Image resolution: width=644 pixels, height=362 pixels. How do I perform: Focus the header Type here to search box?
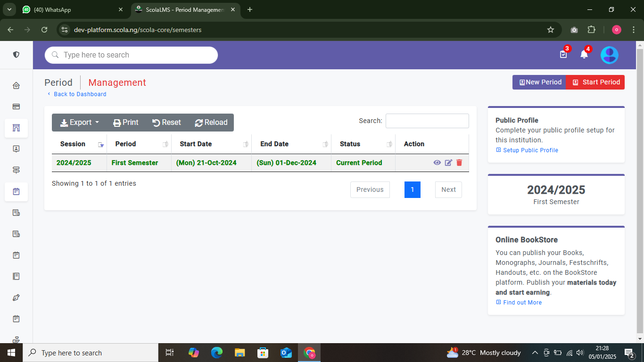(131, 55)
